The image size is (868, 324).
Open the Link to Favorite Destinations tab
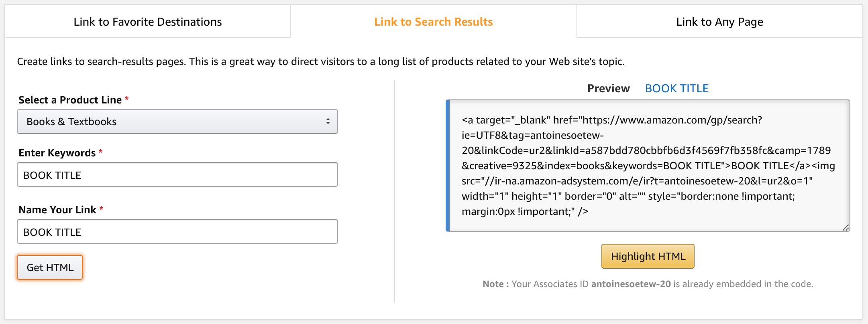(147, 22)
